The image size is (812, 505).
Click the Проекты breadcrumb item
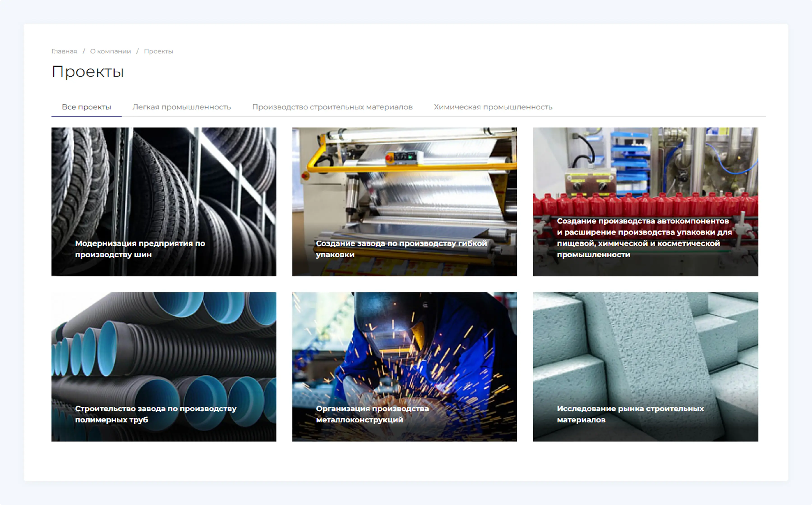(x=158, y=51)
